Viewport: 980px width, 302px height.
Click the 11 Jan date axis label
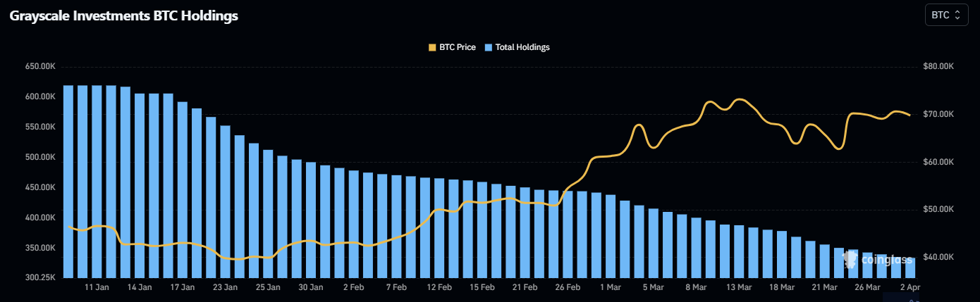pos(97,287)
